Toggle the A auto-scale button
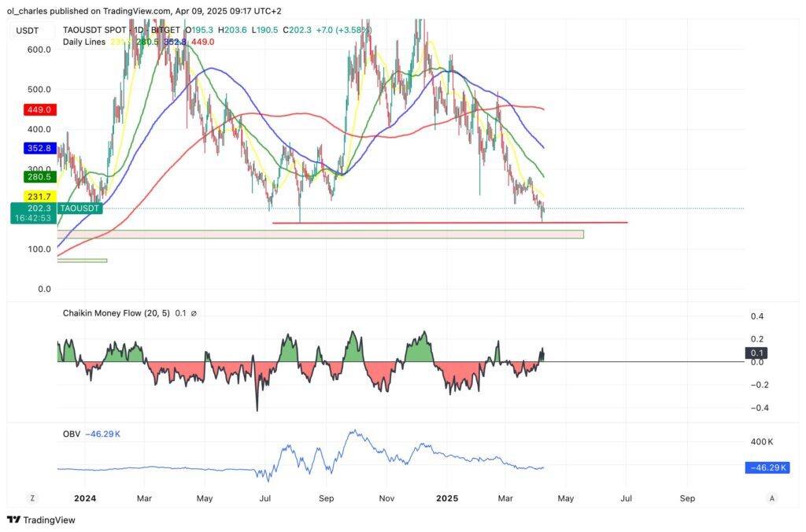The image size is (806, 532). click(x=772, y=498)
